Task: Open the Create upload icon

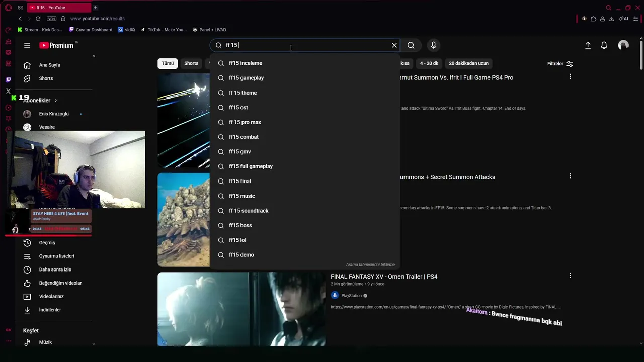Action: [x=588, y=45]
